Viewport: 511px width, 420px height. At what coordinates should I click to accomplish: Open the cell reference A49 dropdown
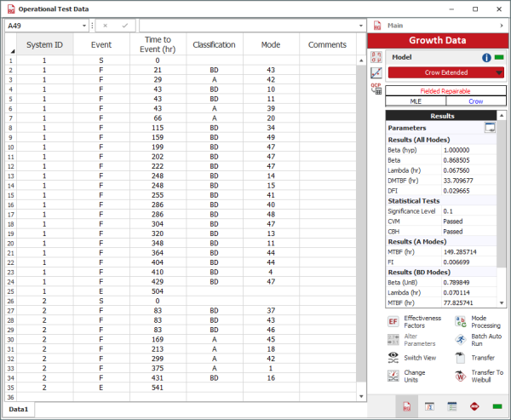pyautogui.click(x=84, y=26)
